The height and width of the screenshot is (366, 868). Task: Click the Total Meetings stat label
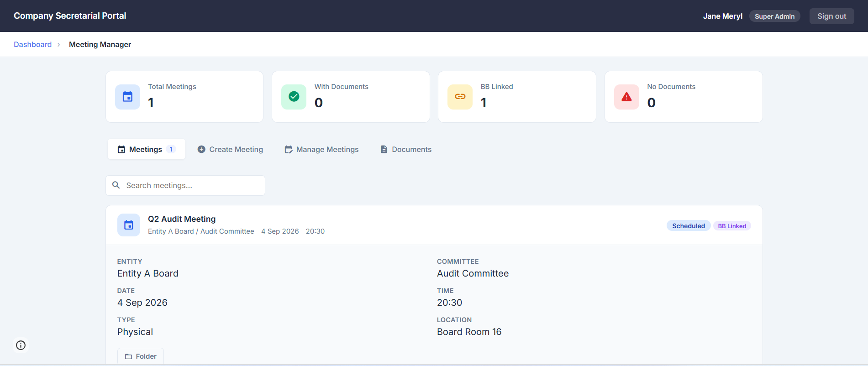[172, 87]
